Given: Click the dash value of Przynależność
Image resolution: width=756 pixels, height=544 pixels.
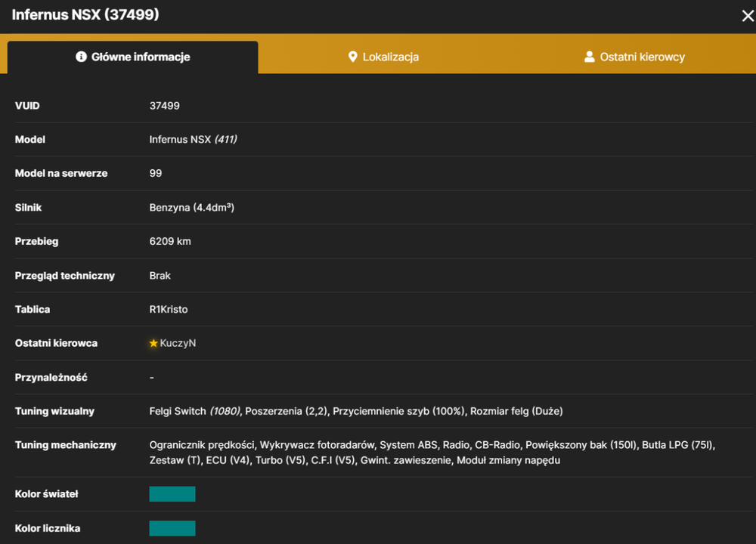Looking at the screenshot, I should [152, 377].
